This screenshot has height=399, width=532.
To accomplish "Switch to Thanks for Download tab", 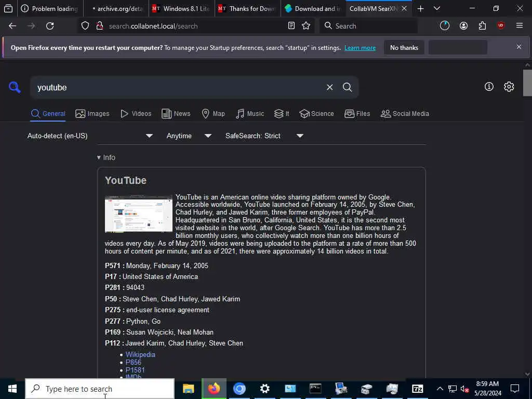I will tap(248, 9).
